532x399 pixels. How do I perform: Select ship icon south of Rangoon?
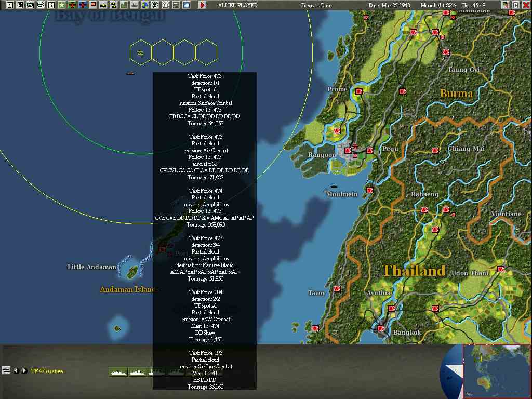coord(338,171)
